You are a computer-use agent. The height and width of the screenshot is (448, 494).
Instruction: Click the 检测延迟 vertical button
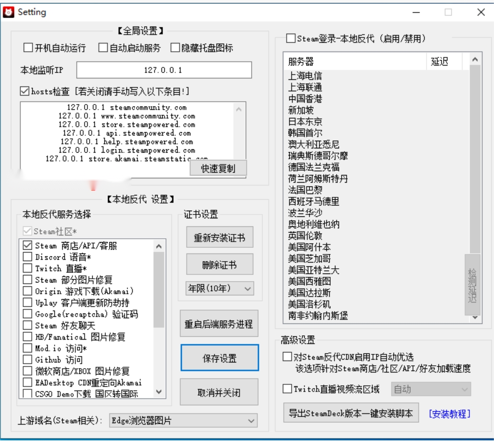(x=472, y=286)
